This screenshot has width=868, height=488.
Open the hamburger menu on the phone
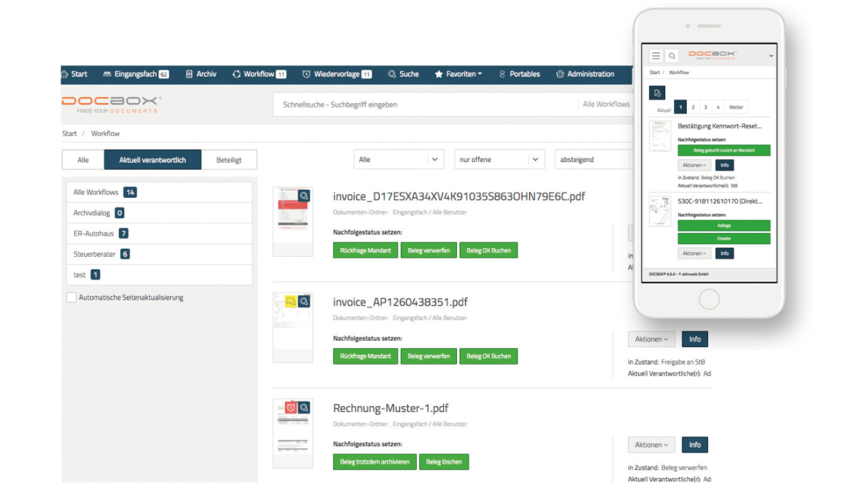pyautogui.click(x=656, y=56)
